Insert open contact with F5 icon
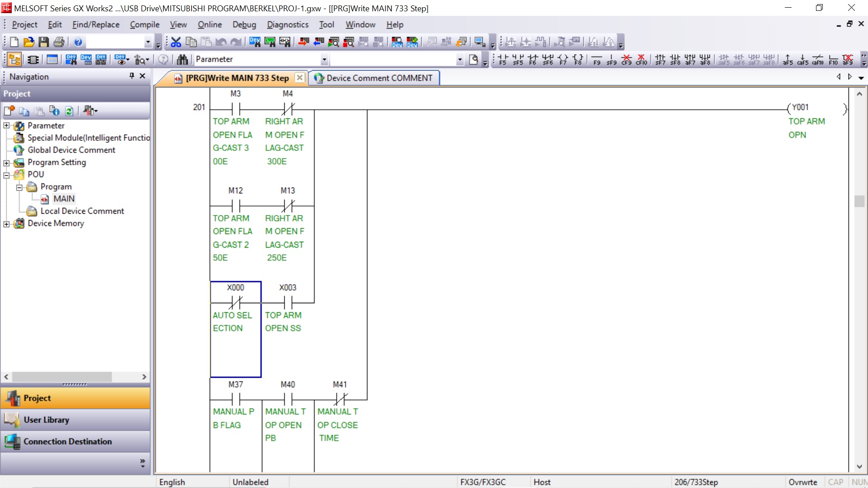The height and width of the screenshot is (488, 868). click(x=503, y=59)
